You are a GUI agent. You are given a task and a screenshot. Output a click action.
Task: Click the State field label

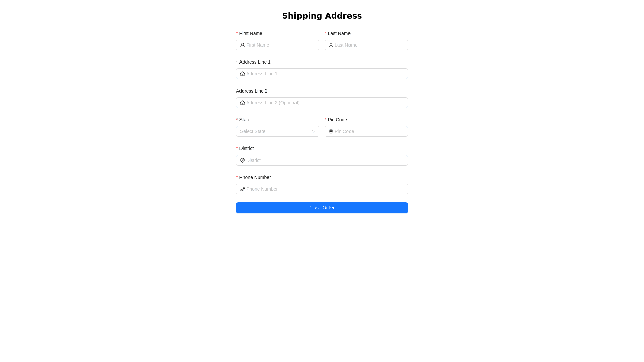pyautogui.click(x=245, y=120)
